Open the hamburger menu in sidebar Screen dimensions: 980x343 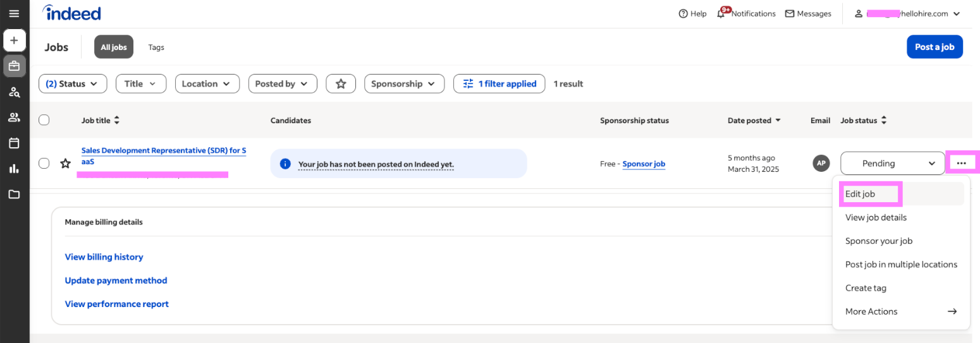pos(14,13)
